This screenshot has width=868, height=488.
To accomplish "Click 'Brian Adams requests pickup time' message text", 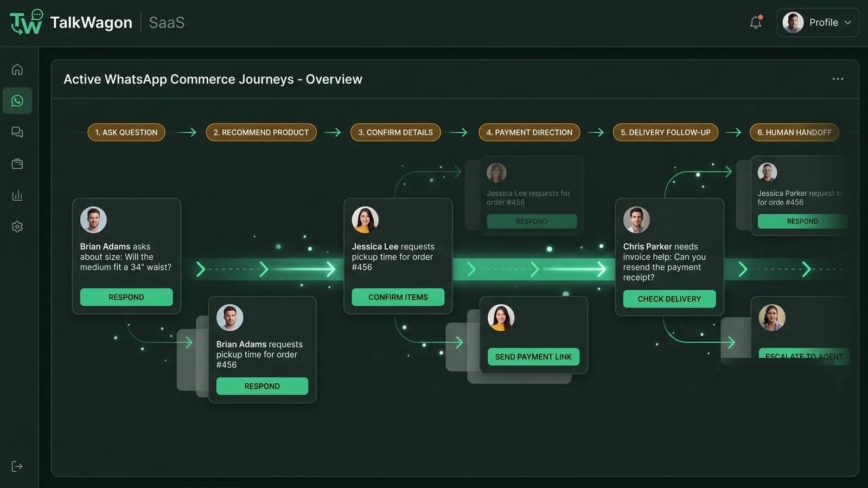I will click(x=259, y=355).
